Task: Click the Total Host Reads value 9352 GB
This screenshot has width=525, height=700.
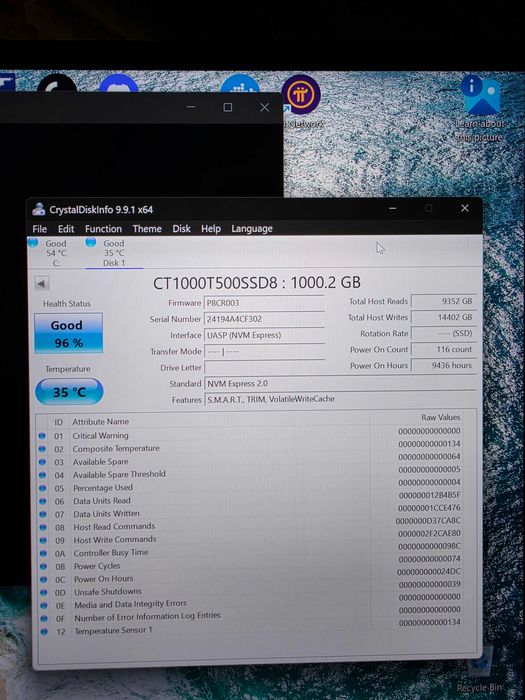Action: click(443, 301)
